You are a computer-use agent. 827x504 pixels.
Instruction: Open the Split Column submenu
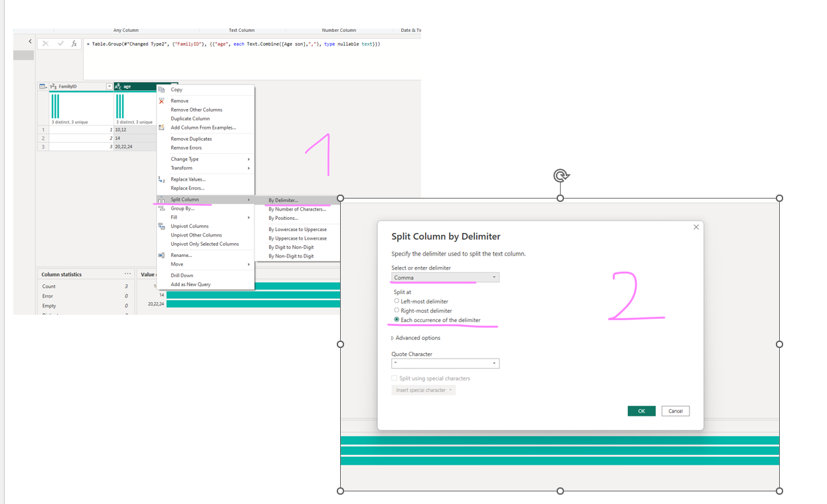click(x=205, y=200)
